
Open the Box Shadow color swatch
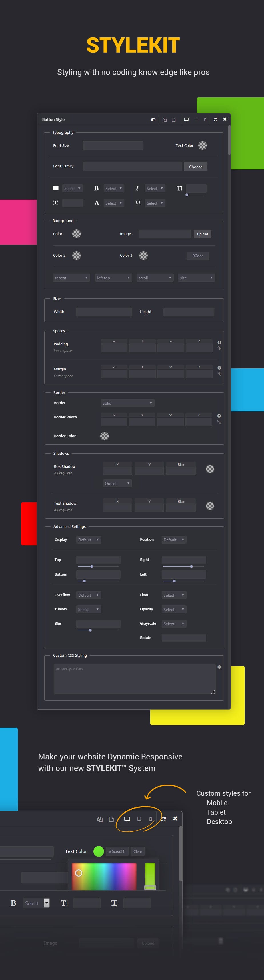210,469
